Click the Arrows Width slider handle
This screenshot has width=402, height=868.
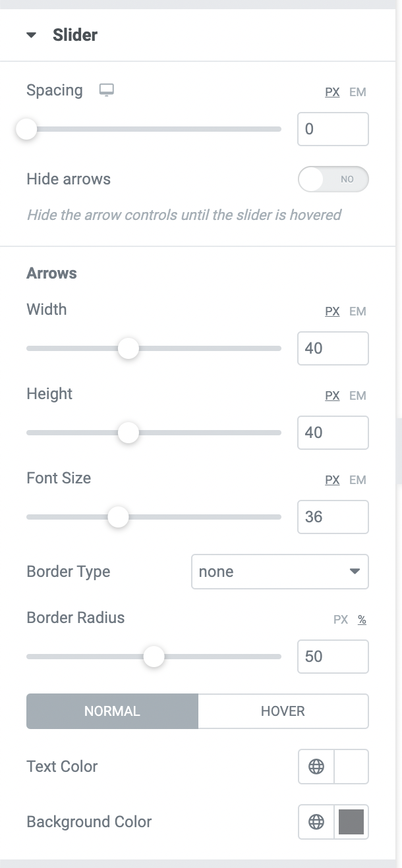coord(129,348)
